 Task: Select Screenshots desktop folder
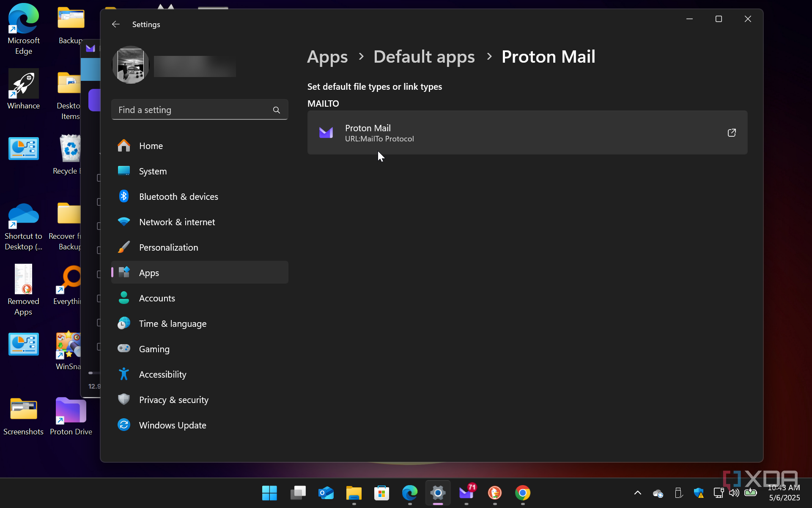click(x=24, y=417)
